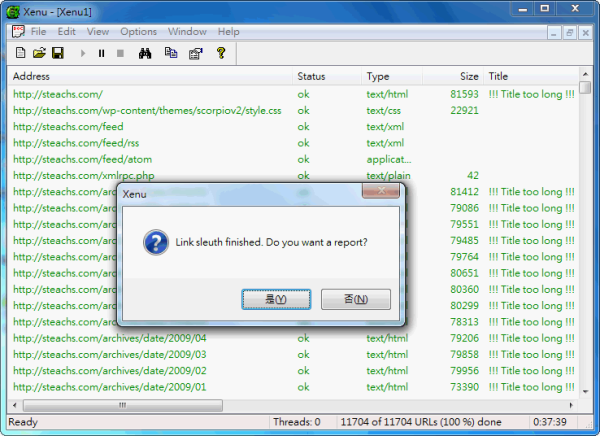Screen dimensions: 600x436
Task: Click the vertical scrollbar down arrow
Action: (x=585, y=391)
